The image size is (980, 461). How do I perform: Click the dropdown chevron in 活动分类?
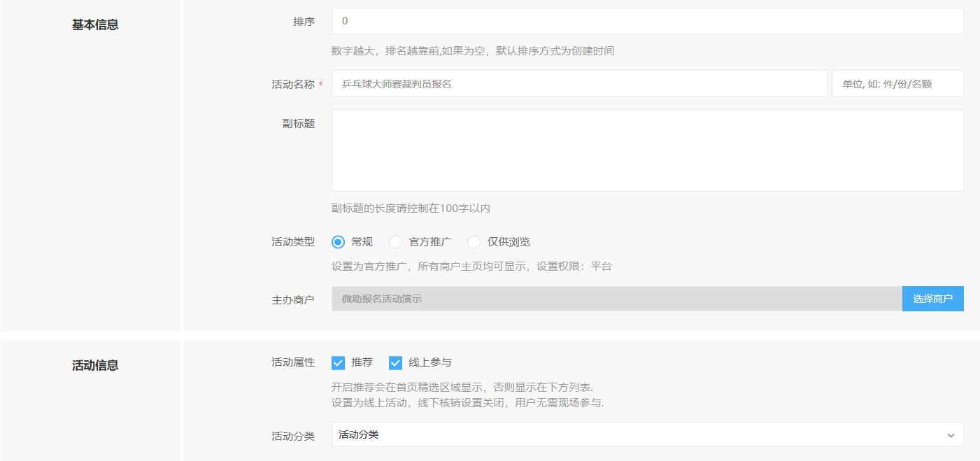pos(950,435)
